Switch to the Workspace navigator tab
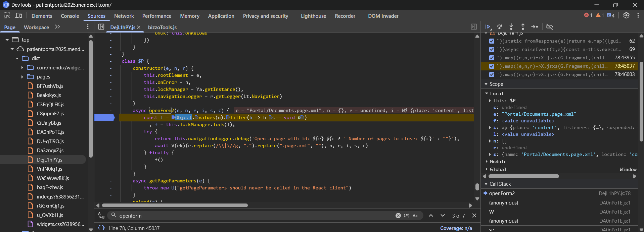 pyautogui.click(x=36, y=27)
